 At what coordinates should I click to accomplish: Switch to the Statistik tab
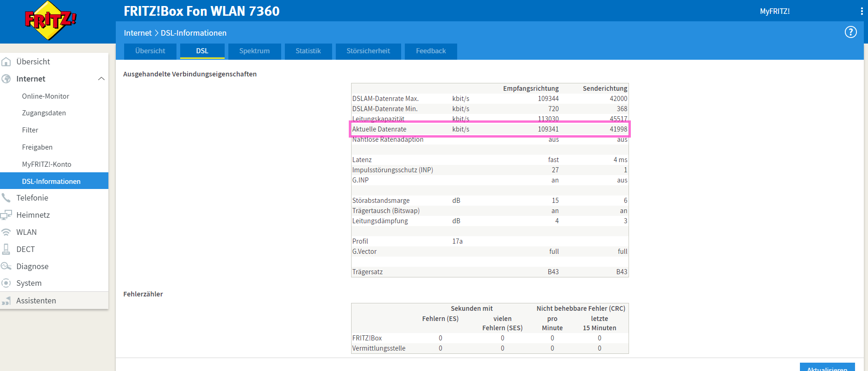tap(308, 51)
